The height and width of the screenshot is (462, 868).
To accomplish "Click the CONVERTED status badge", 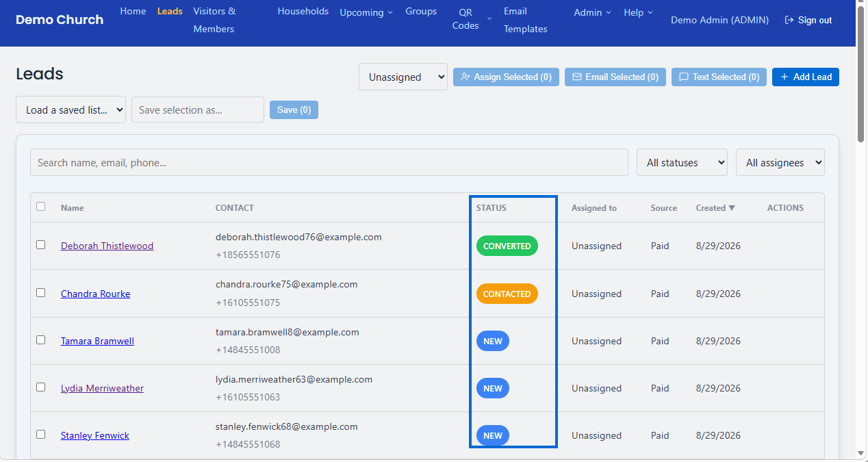I will tap(507, 246).
